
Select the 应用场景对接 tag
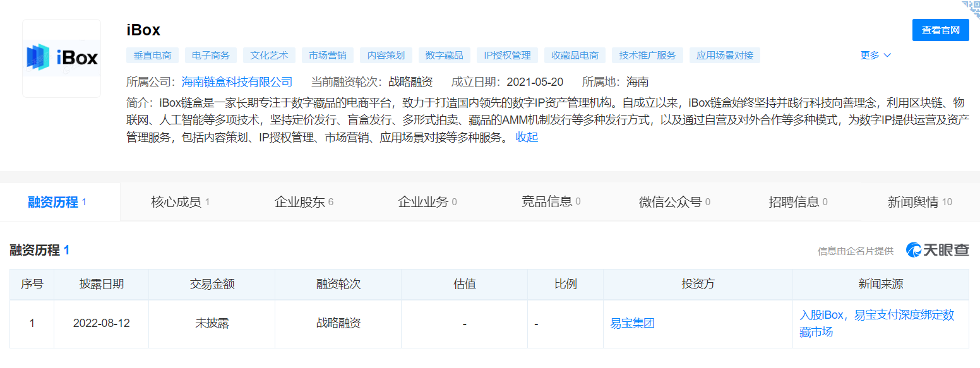(725, 55)
